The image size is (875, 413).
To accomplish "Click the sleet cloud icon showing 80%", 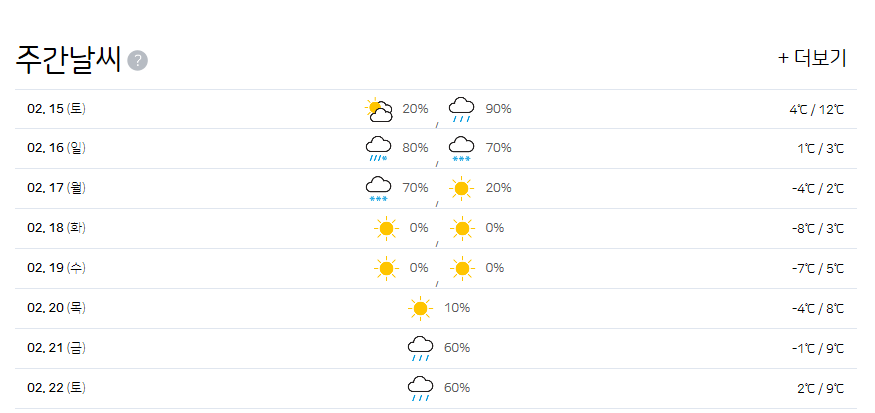I will tap(378, 148).
